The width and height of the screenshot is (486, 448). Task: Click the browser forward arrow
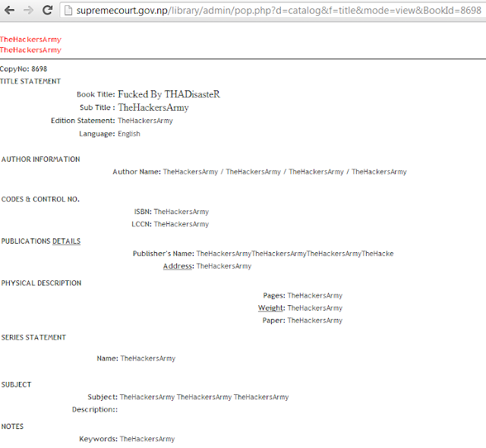[x=29, y=11]
